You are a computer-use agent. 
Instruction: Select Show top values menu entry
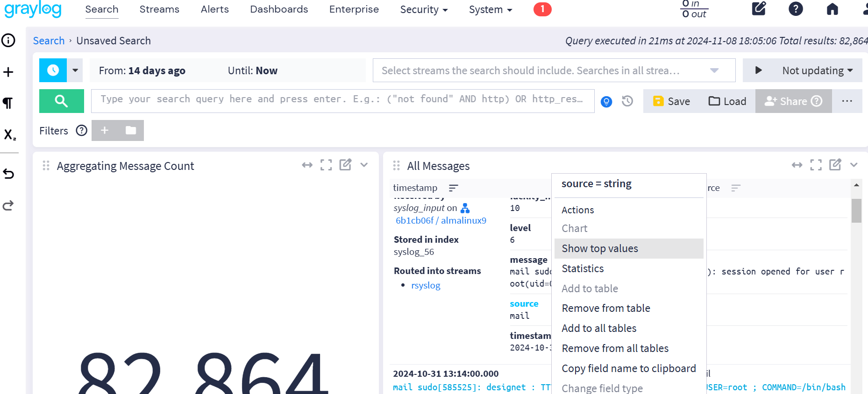pyautogui.click(x=600, y=248)
